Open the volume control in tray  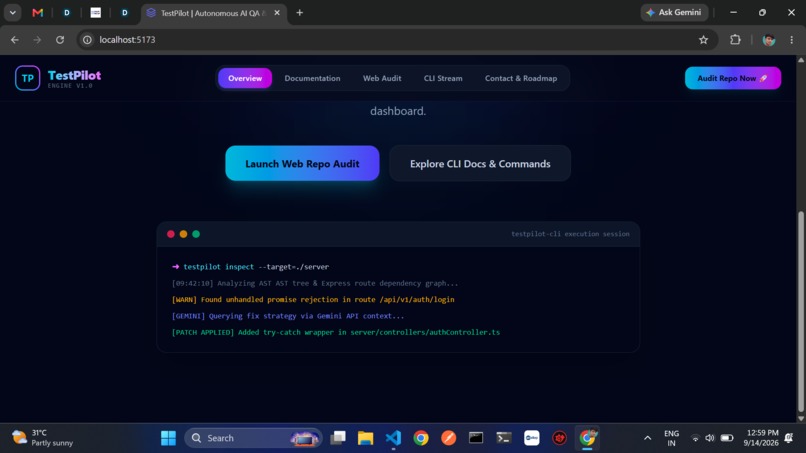[x=710, y=438]
